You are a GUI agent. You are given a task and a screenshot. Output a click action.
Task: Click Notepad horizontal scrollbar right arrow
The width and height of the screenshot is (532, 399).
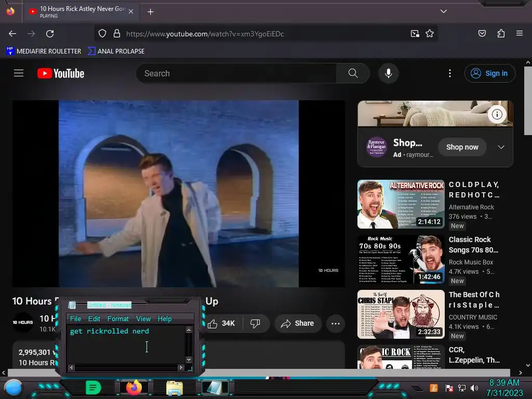[181, 367]
